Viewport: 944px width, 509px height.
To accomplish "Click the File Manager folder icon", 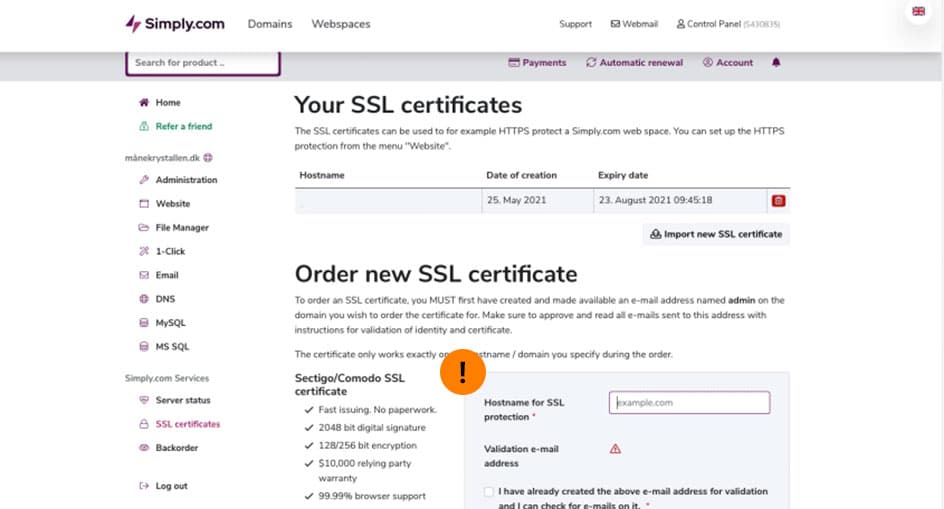I will [x=144, y=228].
